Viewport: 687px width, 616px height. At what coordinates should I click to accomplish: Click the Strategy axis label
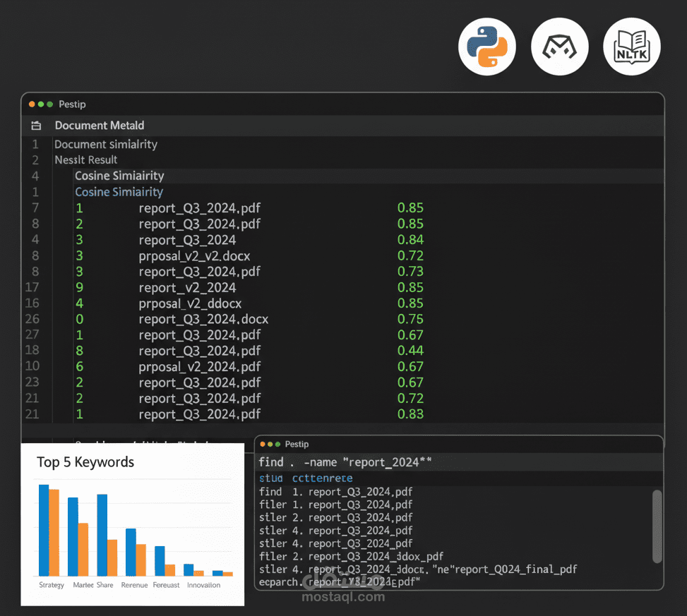tap(52, 585)
